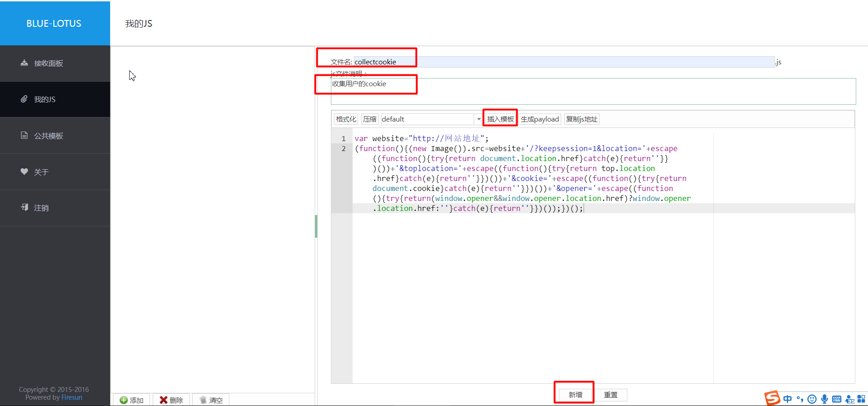The image size is (868, 406).
Task: Click the panel splitter handle
Action: pyautogui.click(x=316, y=226)
